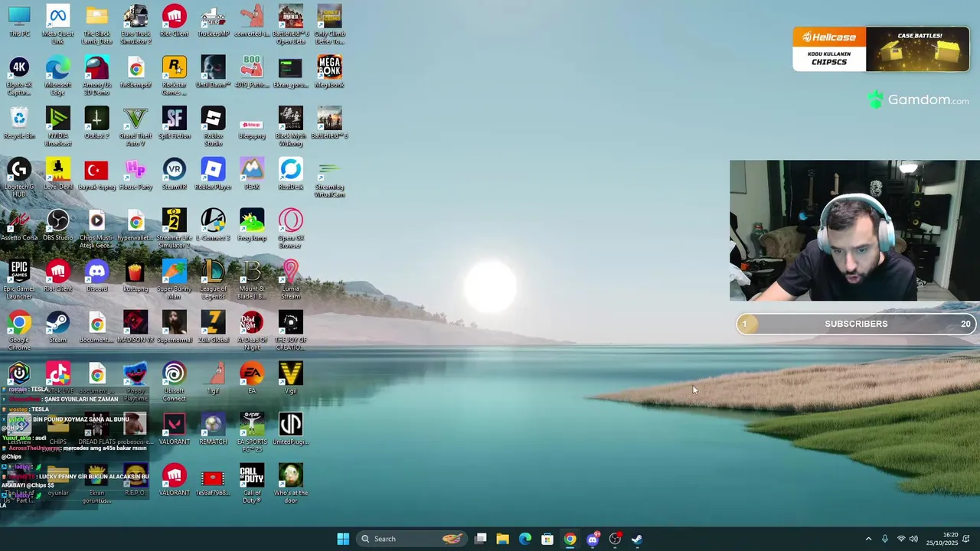Open RustDesk remote desktop icon
Viewport: 980px width, 551px height.
pyautogui.click(x=290, y=174)
